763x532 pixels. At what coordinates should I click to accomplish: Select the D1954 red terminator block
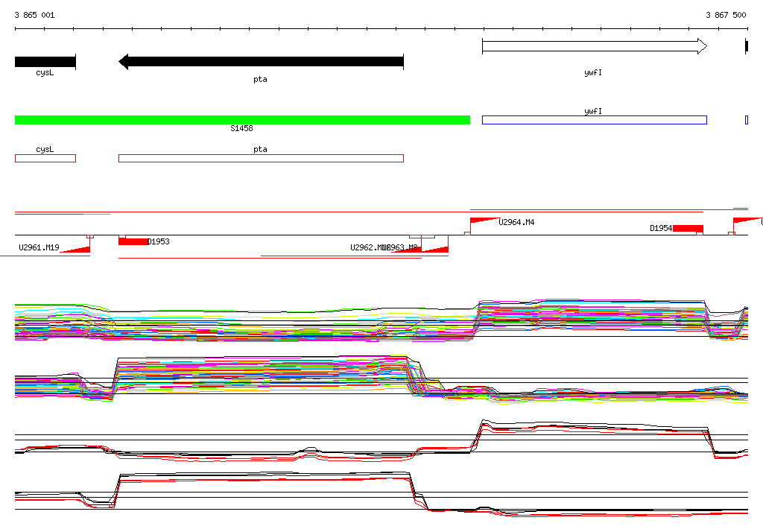(688, 228)
